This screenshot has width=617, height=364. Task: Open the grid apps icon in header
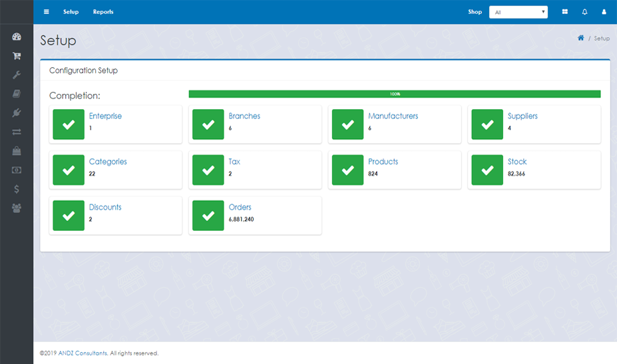[x=565, y=12]
